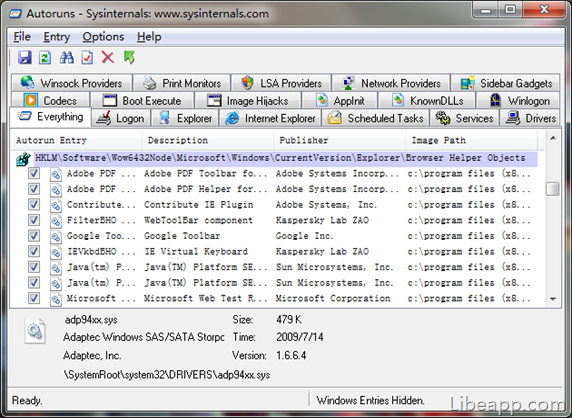Select the HKLM Browser Helper Objects registry row
Viewport: 572px width, 418px height.
click(286, 158)
